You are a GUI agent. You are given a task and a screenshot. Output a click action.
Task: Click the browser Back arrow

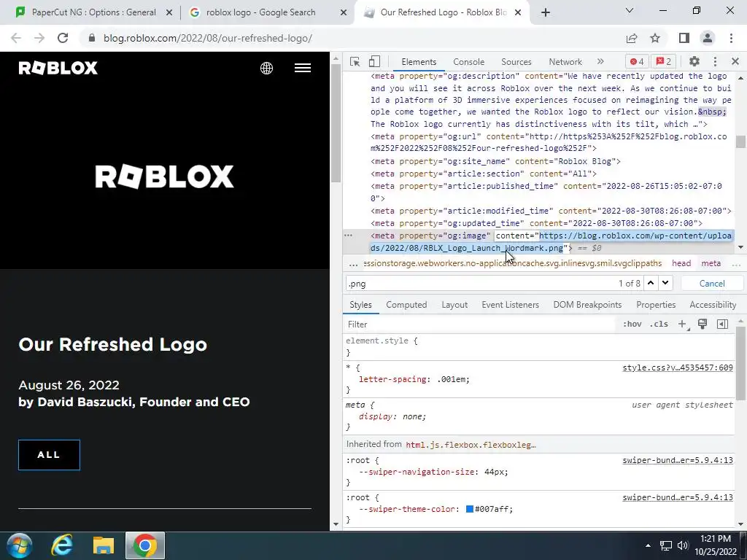click(16, 38)
